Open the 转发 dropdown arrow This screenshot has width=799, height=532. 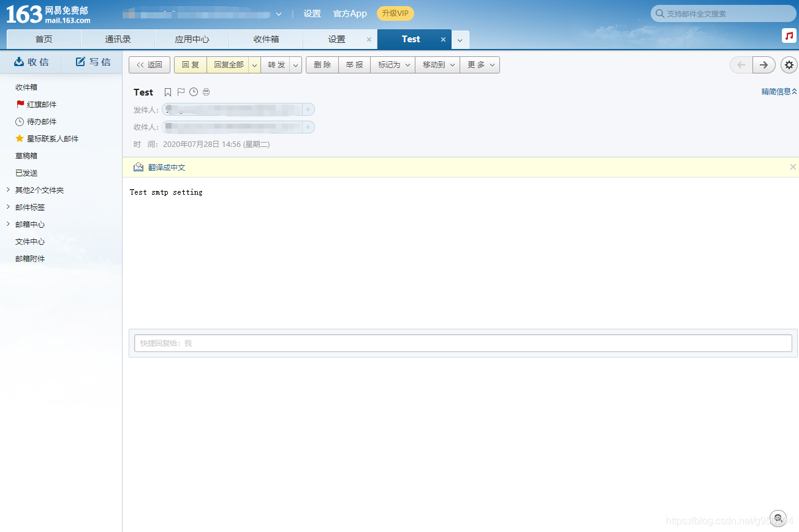click(295, 65)
